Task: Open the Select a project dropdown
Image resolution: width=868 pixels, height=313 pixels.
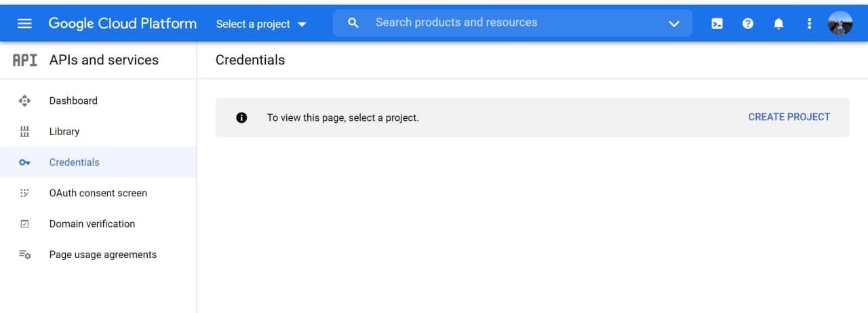Action: (261, 24)
